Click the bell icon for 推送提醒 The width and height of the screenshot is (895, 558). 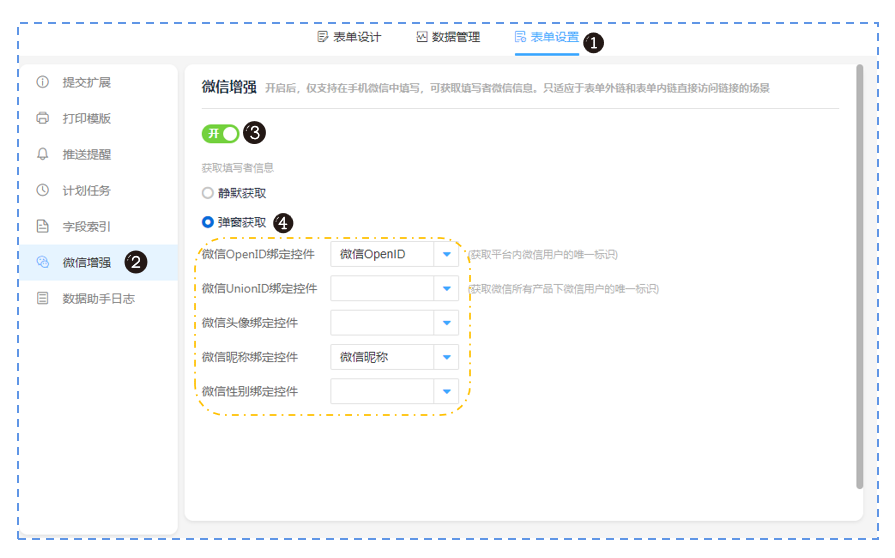coord(42,154)
